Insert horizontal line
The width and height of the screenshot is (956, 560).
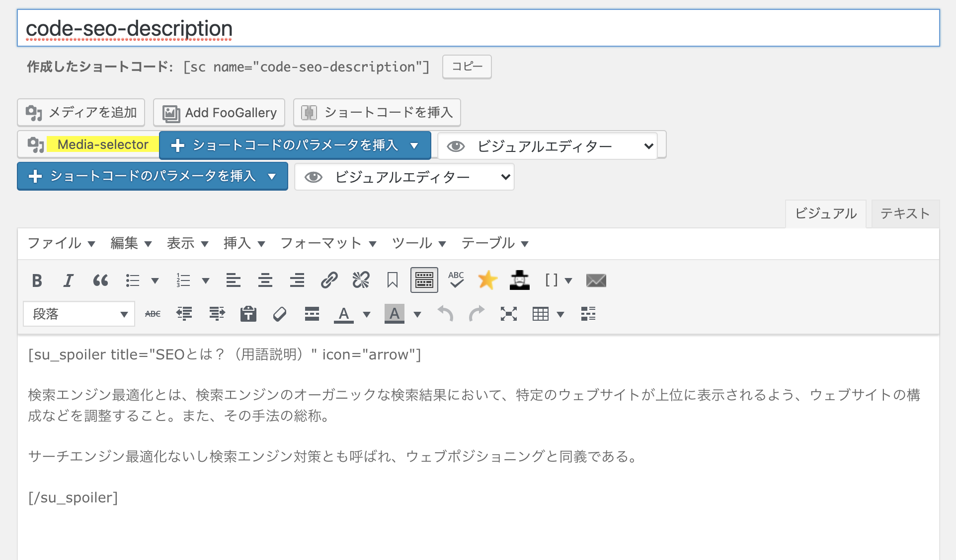(x=312, y=314)
